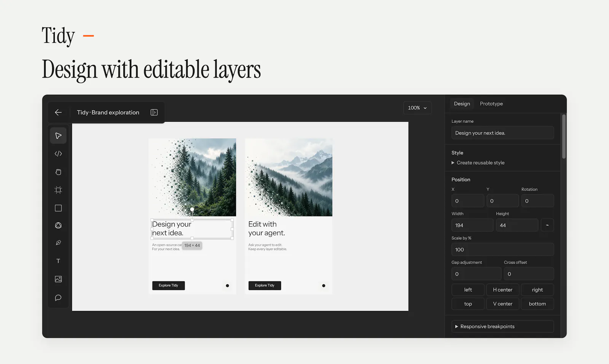Toggle the sidebar panel icon beside the title
Image resolution: width=609 pixels, height=364 pixels.
[x=154, y=113]
